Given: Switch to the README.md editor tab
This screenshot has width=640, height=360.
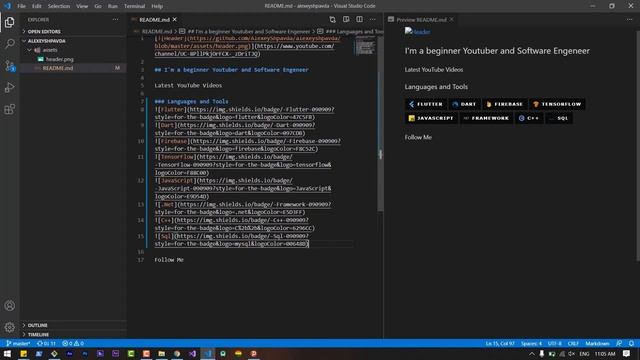Looking at the screenshot, I should 155,20.
